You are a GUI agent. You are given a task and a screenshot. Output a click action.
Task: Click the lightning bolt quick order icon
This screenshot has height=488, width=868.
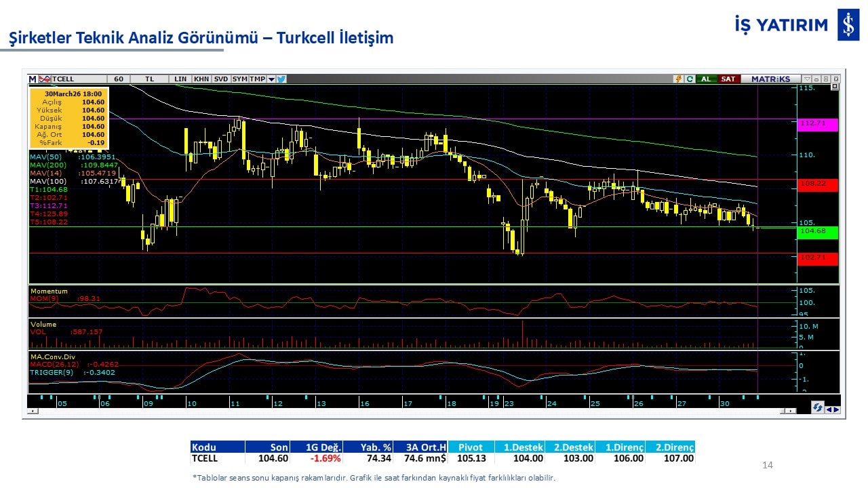click(x=678, y=79)
